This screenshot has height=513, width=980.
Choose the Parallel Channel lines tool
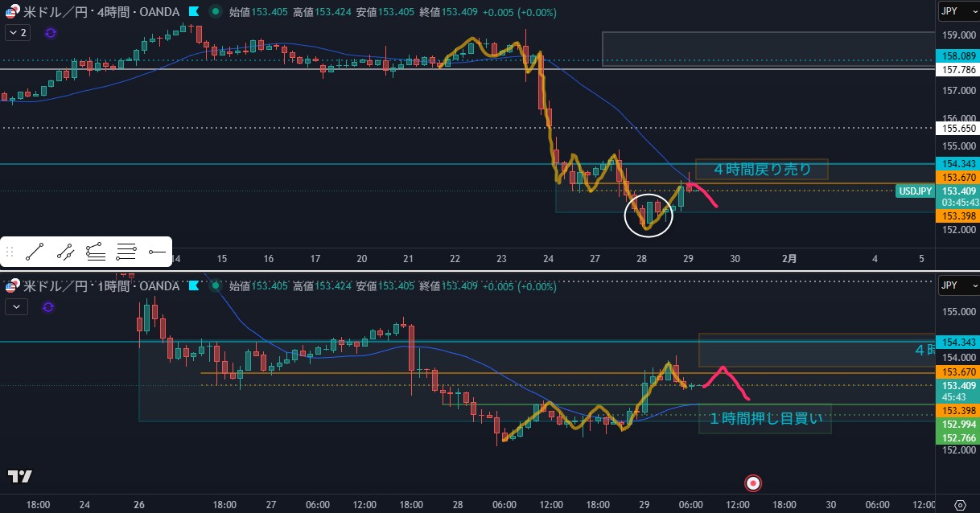click(126, 252)
